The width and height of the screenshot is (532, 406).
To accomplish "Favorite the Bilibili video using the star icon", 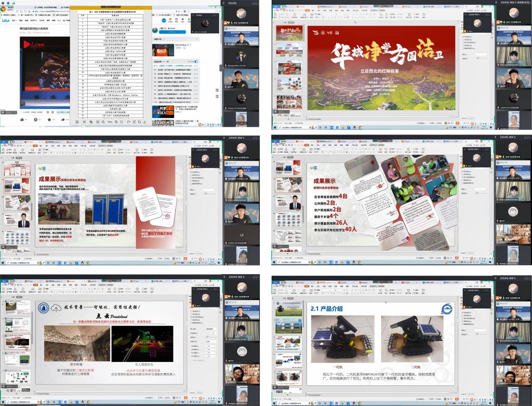I will (x=50, y=120).
